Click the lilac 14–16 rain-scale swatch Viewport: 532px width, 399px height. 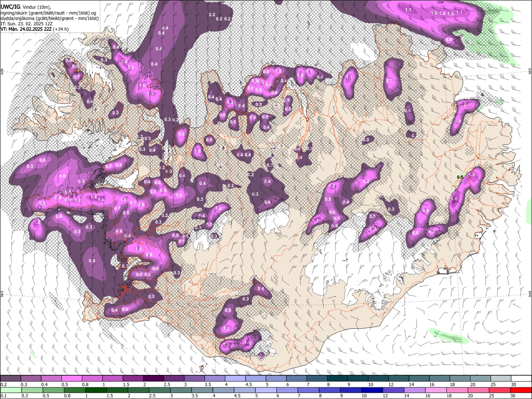[414, 390]
